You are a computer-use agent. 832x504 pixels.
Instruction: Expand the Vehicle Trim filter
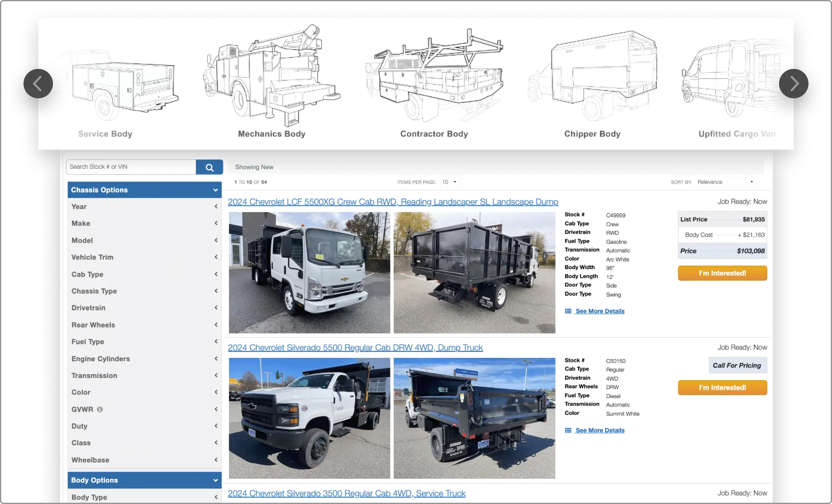pos(145,257)
